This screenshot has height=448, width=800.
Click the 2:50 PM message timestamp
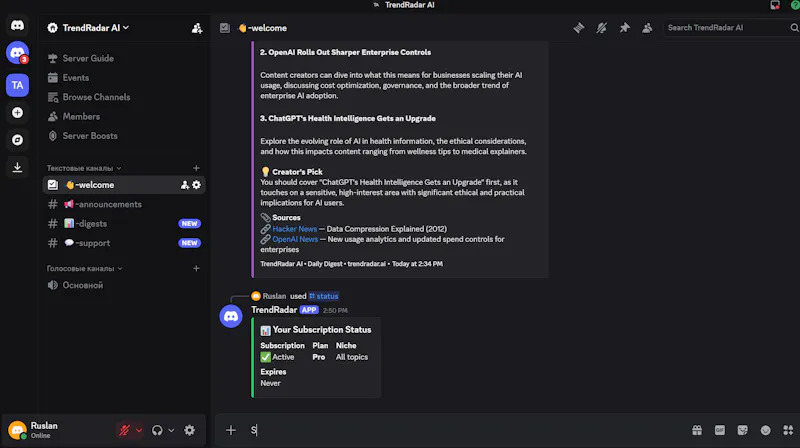pos(335,310)
